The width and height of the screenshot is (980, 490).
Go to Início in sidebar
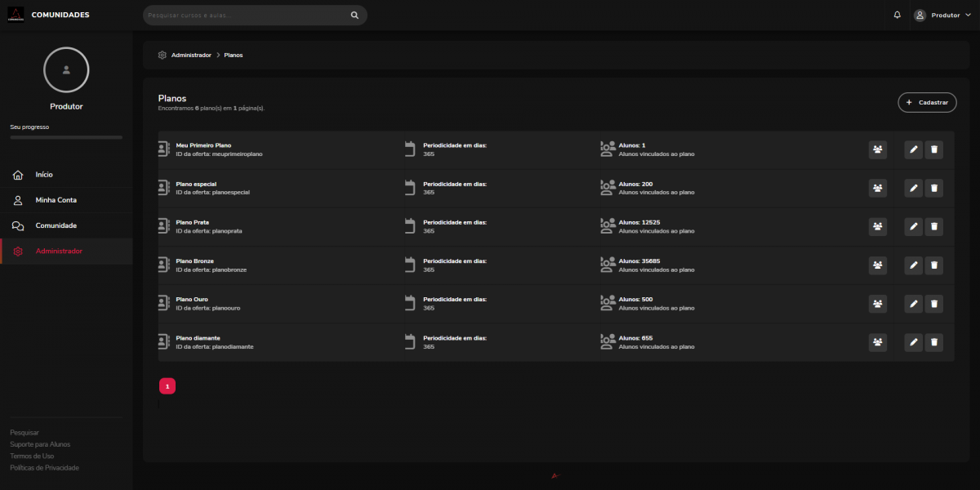pos(44,175)
